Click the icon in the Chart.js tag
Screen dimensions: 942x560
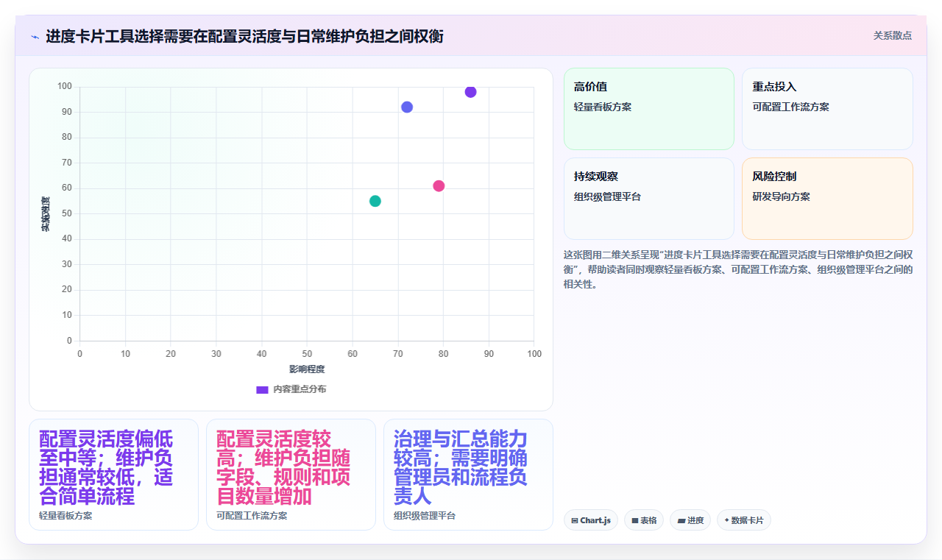coord(575,521)
